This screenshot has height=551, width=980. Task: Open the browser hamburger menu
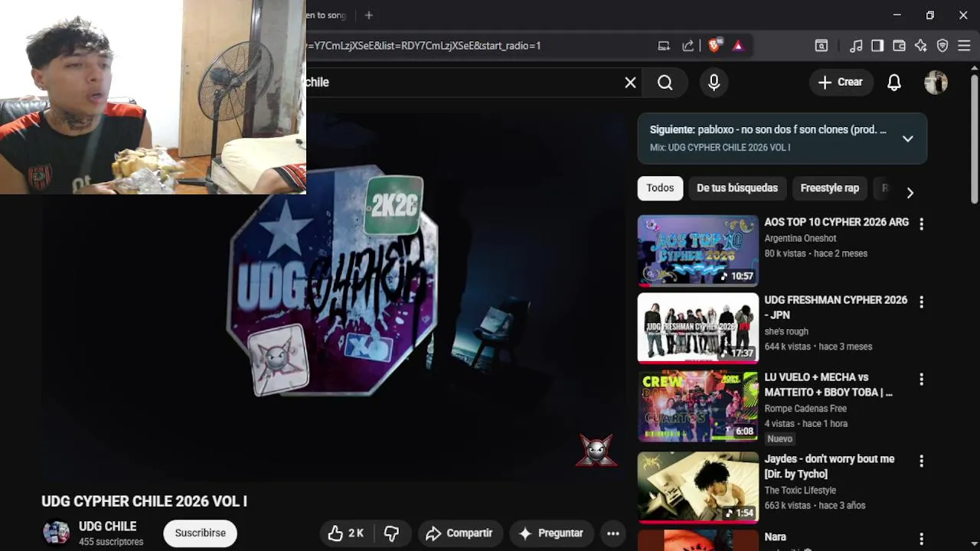pos(964,46)
